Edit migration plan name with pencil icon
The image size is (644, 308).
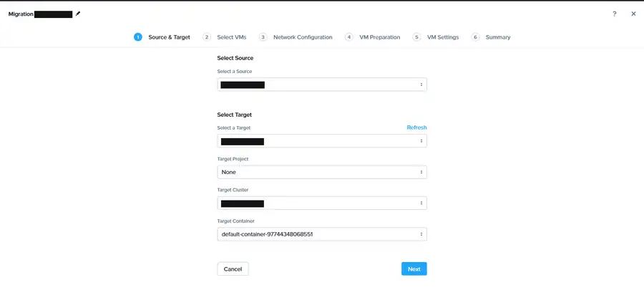coord(78,14)
